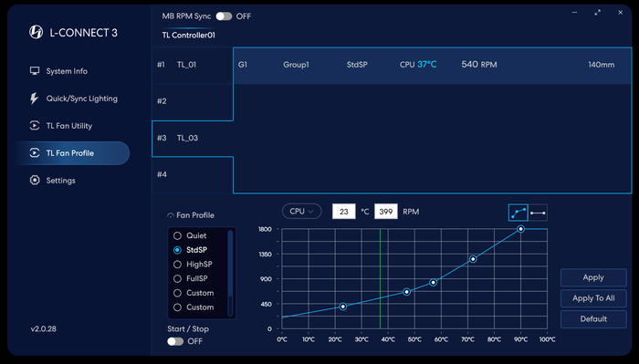639x364 pixels.
Task: Choose the FullSP fan profile
Action: (191, 278)
